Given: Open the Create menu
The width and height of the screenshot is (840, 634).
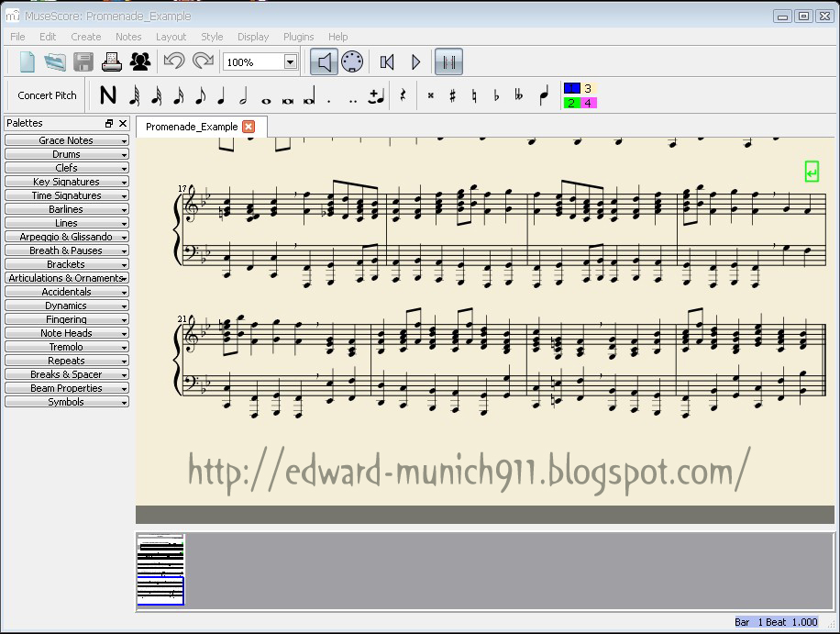Looking at the screenshot, I should 85,37.
